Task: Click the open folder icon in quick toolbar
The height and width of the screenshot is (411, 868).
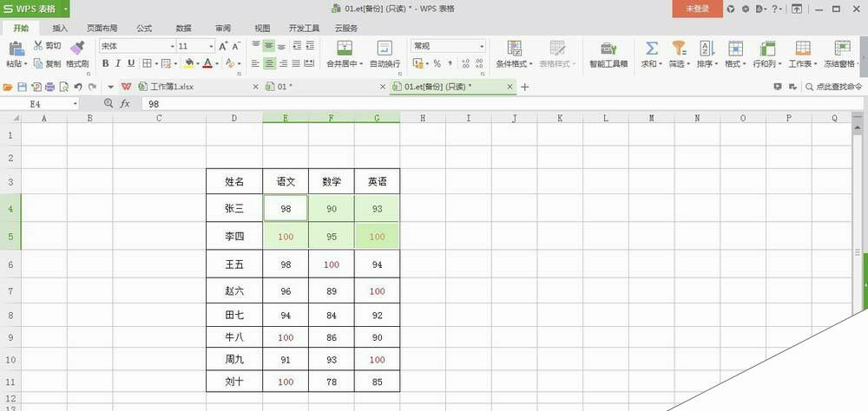Action: click(8, 87)
